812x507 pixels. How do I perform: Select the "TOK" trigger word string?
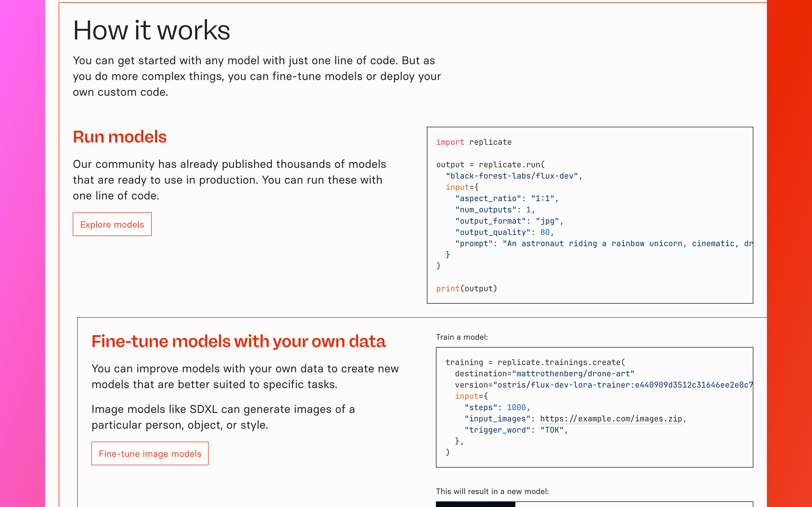(552, 430)
